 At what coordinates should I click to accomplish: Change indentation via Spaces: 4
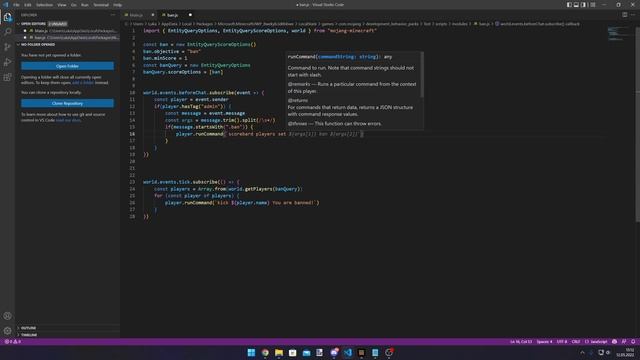coord(544,342)
